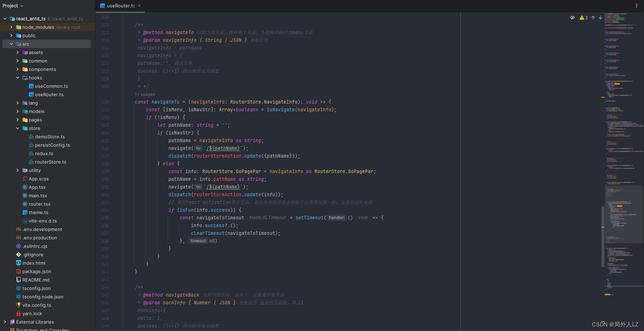Expand the models folder

pyautogui.click(x=18, y=111)
